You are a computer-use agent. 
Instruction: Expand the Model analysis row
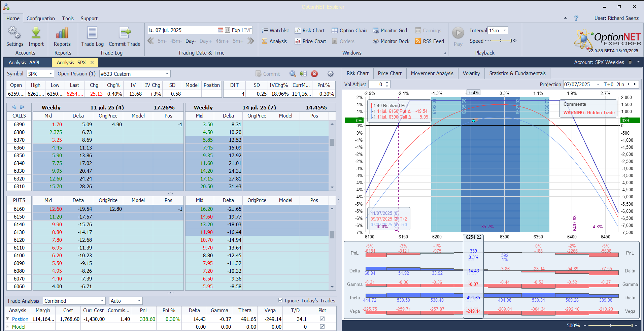[x=8, y=327]
